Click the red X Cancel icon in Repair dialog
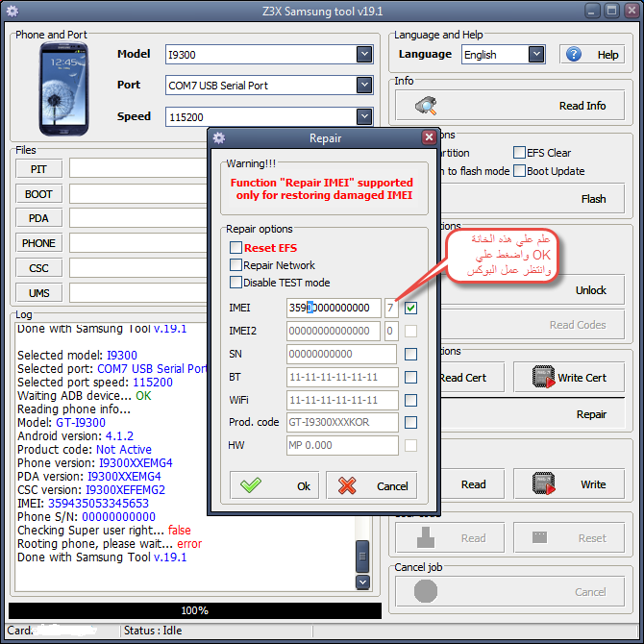Viewport: 644px width, 644px height. click(x=347, y=485)
